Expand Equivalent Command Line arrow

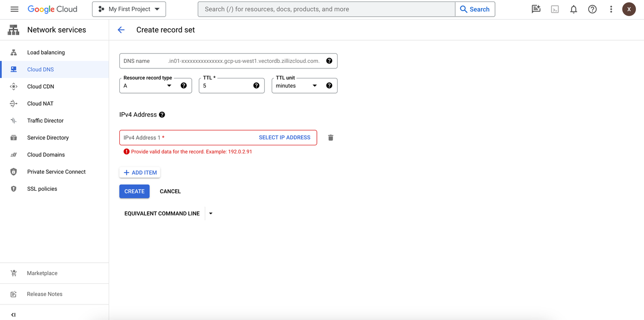(211, 213)
